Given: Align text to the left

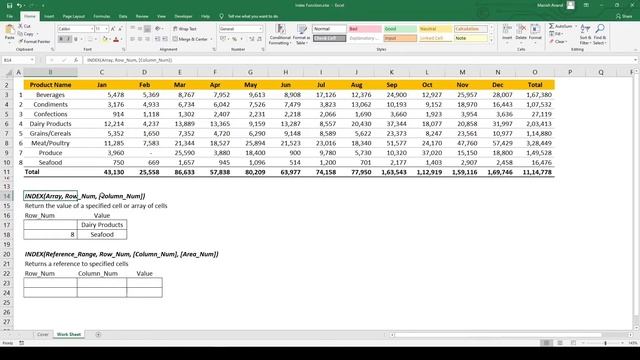Looking at the screenshot, I should tap(133, 39).
